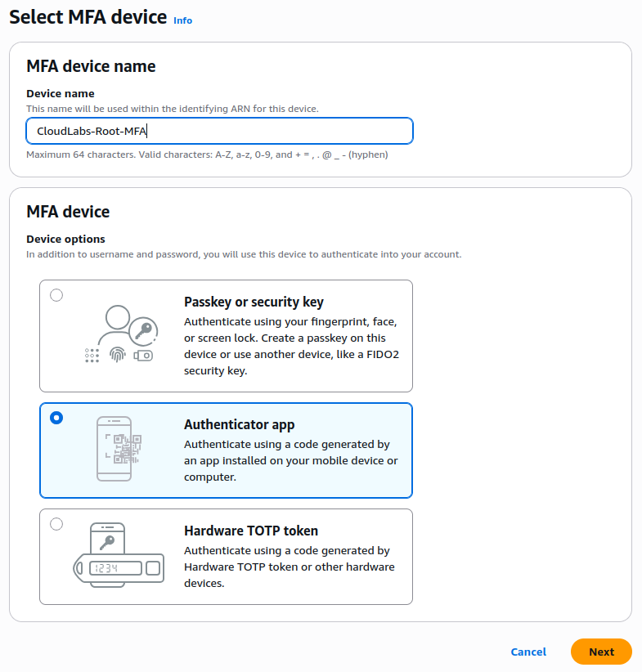Click the fingerprint icon in the passkey illustration
642x672 pixels.
[119, 355]
